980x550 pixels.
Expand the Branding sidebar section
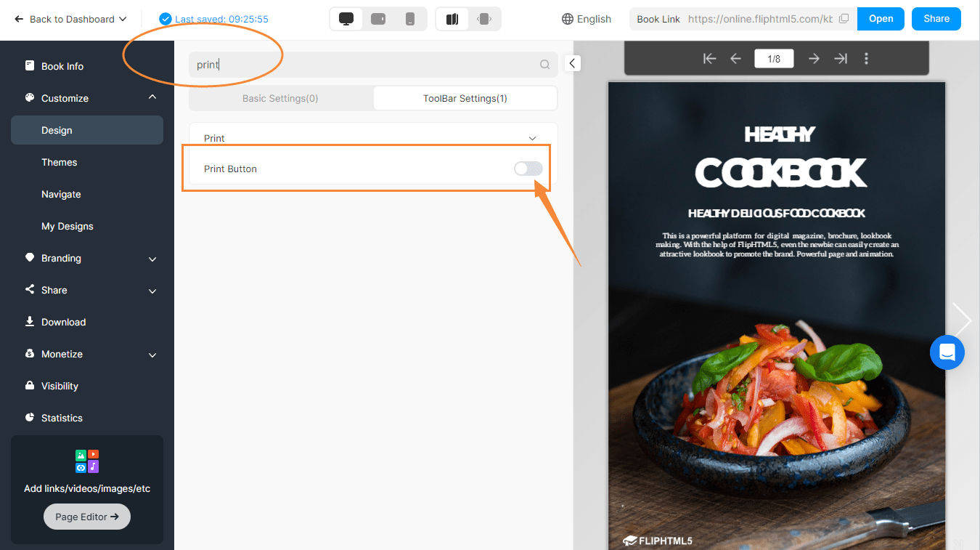(152, 259)
